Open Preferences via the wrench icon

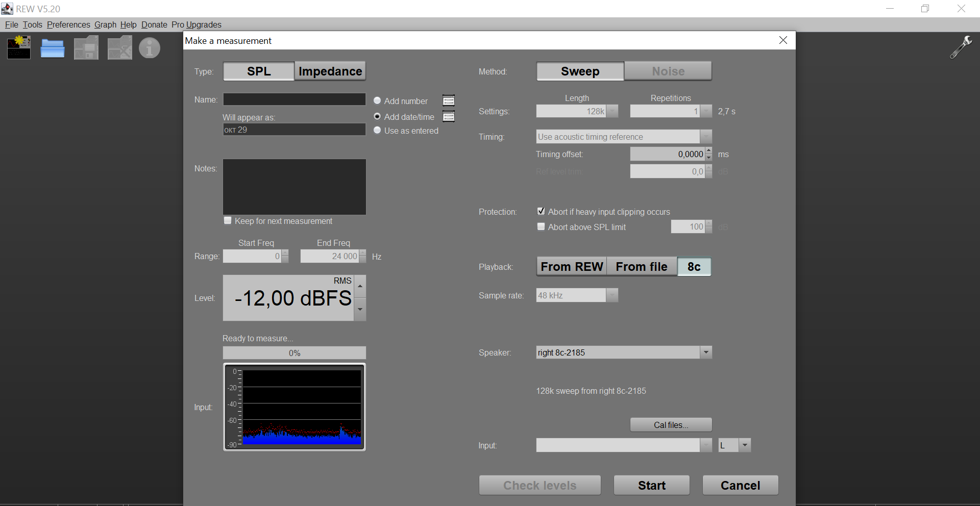(x=961, y=47)
